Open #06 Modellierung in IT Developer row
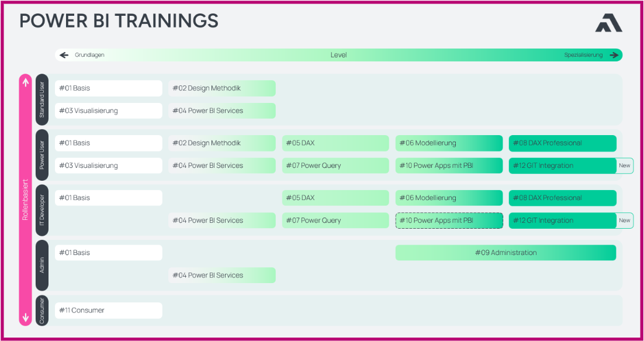 pyautogui.click(x=449, y=198)
